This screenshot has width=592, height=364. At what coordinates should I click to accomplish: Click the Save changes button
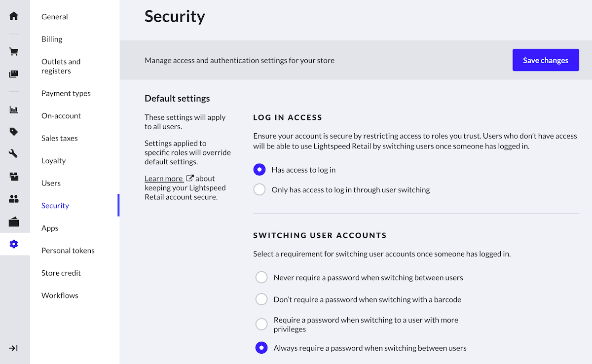(546, 60)
